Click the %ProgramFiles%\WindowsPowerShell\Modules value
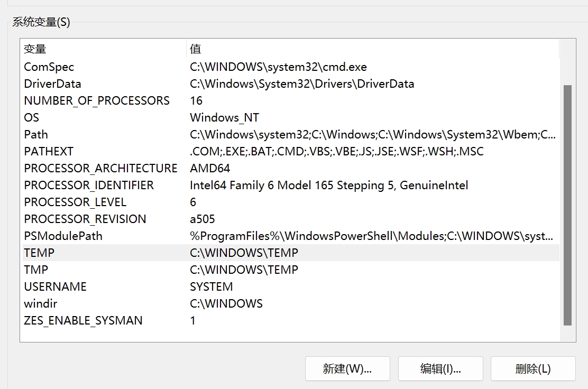 pos(371,236)
